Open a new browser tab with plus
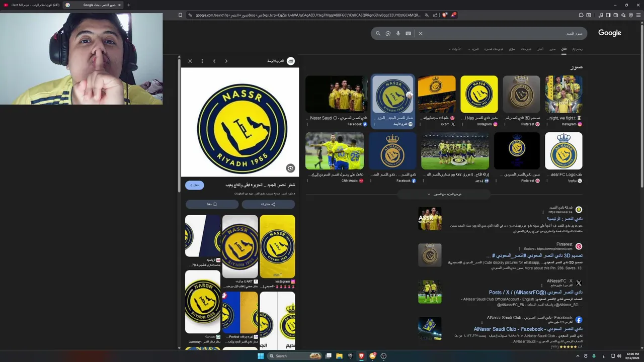 (x=129, y=5)
